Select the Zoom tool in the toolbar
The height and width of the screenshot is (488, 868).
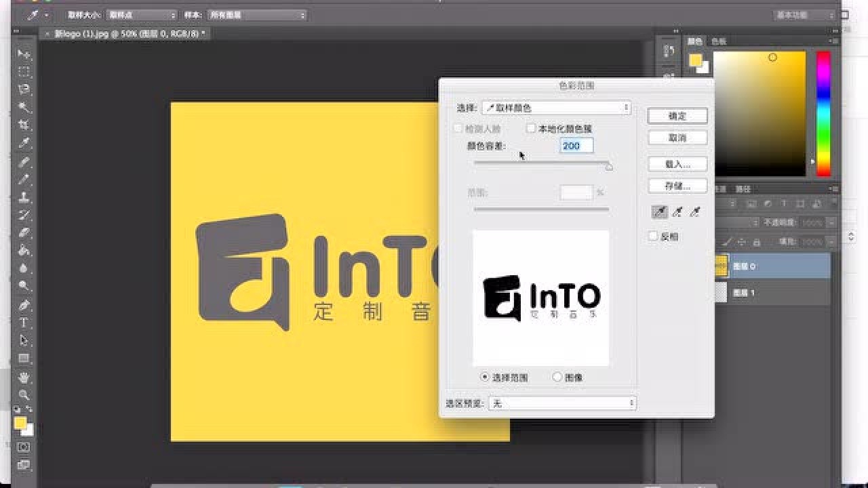tap(24, 395)
